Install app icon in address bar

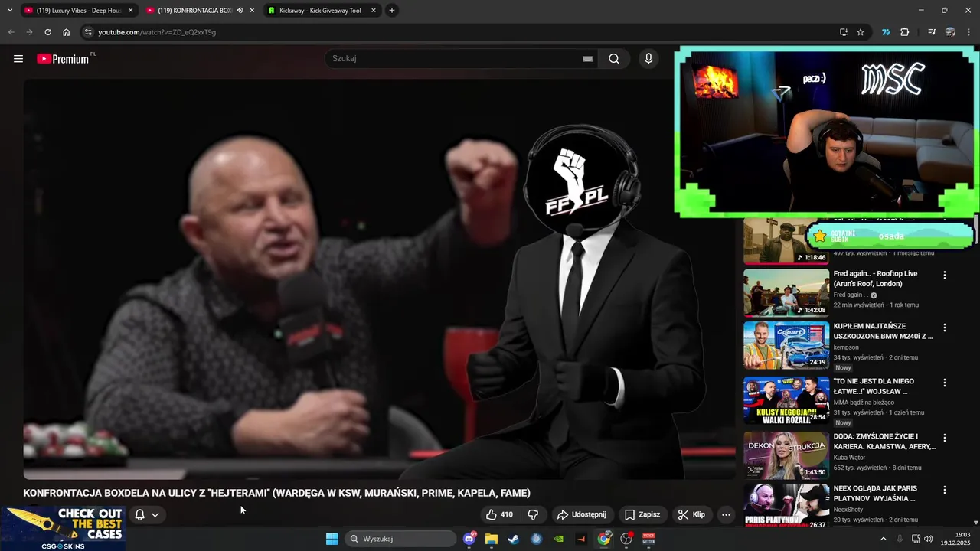pos(844,32)
